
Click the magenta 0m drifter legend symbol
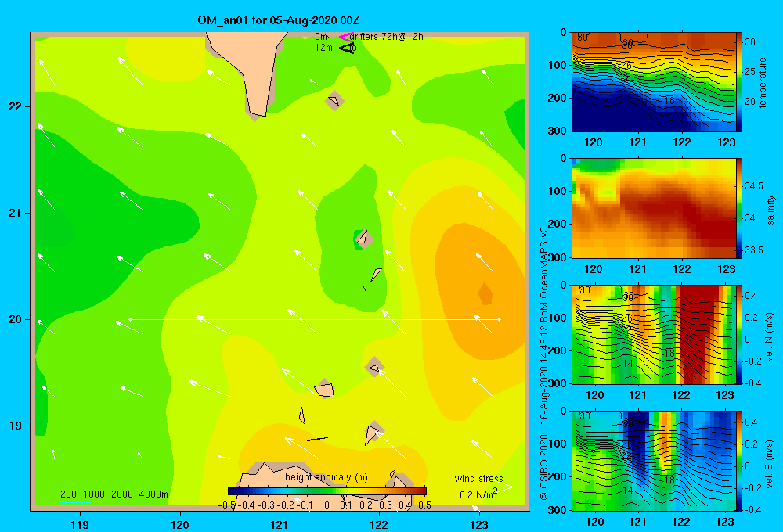(345, 37)
